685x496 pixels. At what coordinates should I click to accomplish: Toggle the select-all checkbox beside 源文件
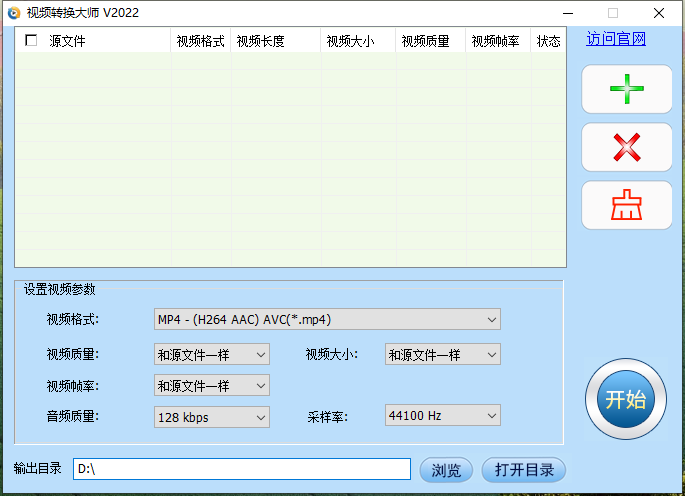(x=31, y=41)
